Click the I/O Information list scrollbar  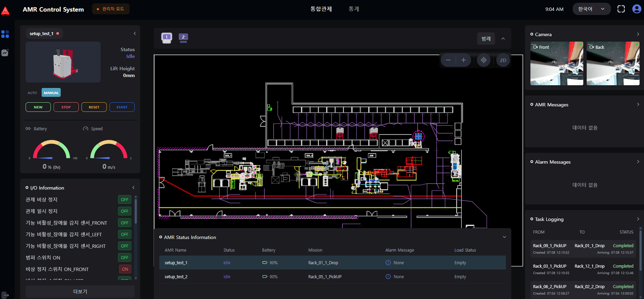(136, 211)
